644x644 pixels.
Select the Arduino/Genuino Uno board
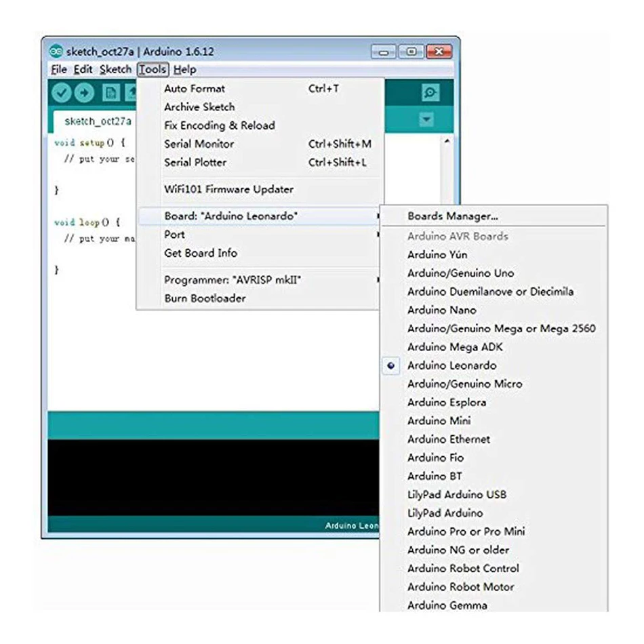pos(494,273)
